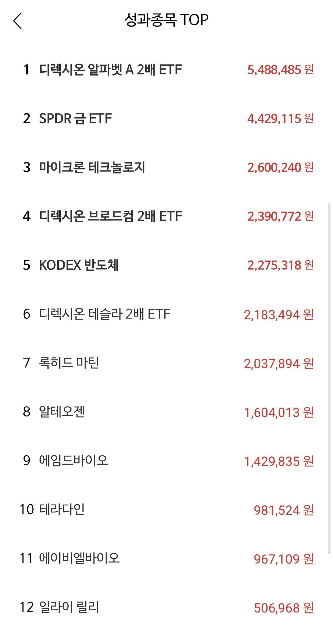
Task: Open 록히드 마틴 stock entry
Action: pos(166,363)
